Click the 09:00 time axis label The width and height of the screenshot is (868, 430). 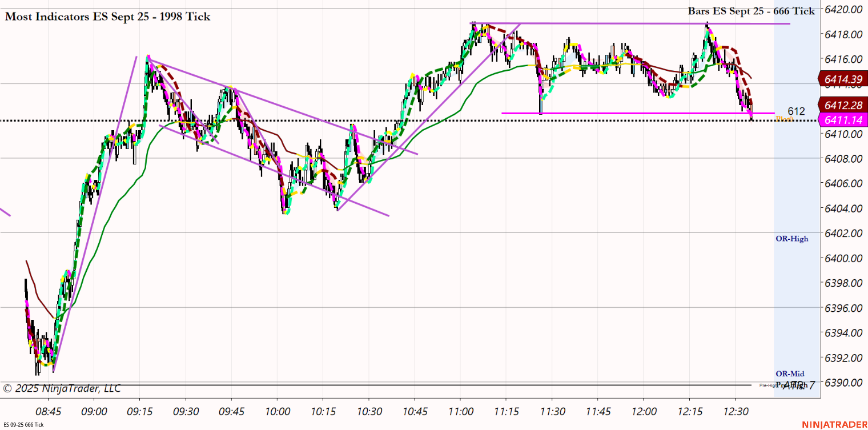click(94, 411)
